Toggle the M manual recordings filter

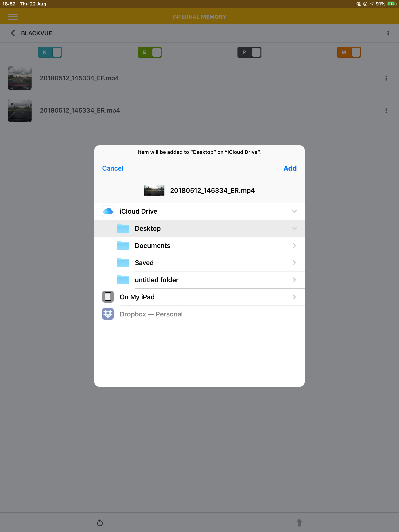coord(349,52)
